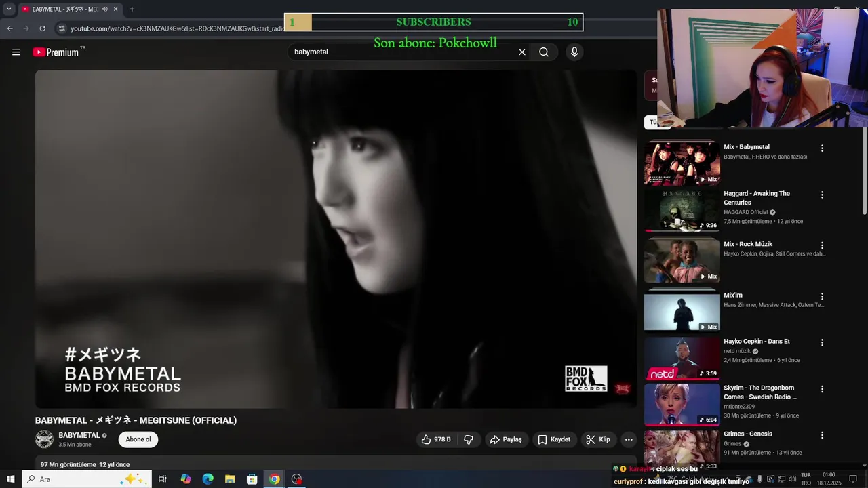
Task: Play Skyrim Dragonborn Comes thumbnail
Action: click(682, 405)
